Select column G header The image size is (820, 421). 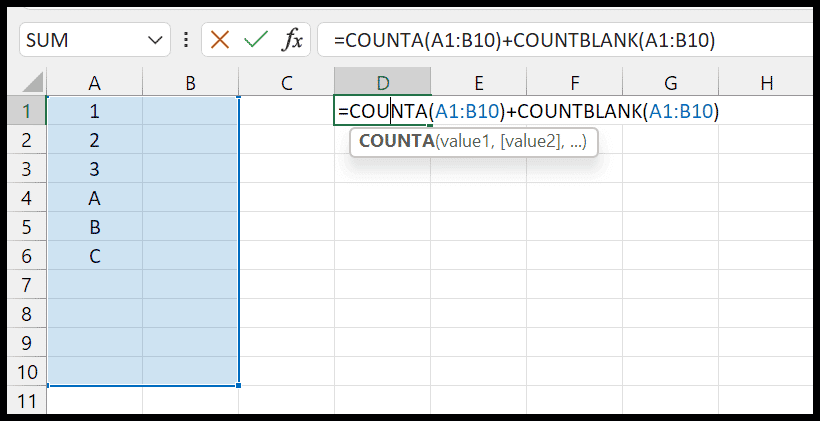[x=670, y=83]
